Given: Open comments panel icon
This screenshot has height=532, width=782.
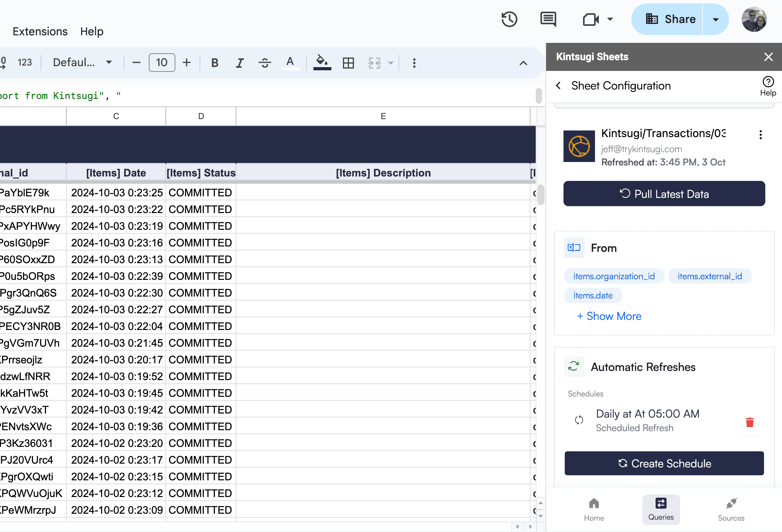Looking at the screenshot, I should (548, 19).
